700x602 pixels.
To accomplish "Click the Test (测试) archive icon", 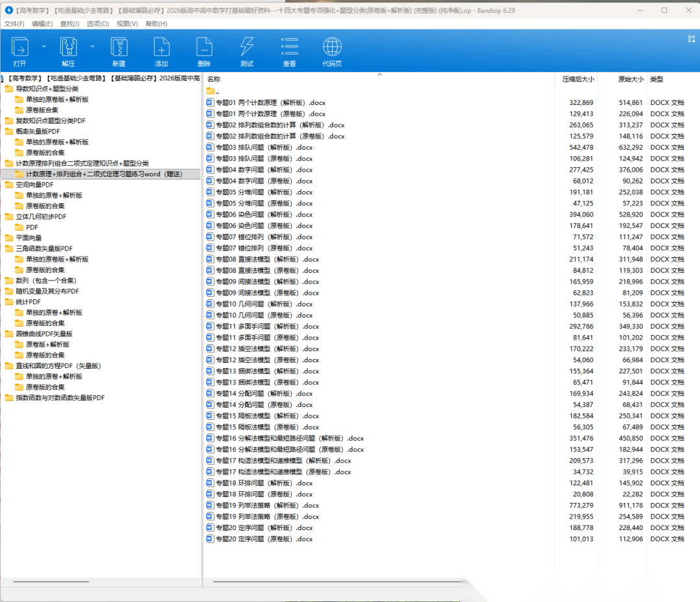I will 247,47.
